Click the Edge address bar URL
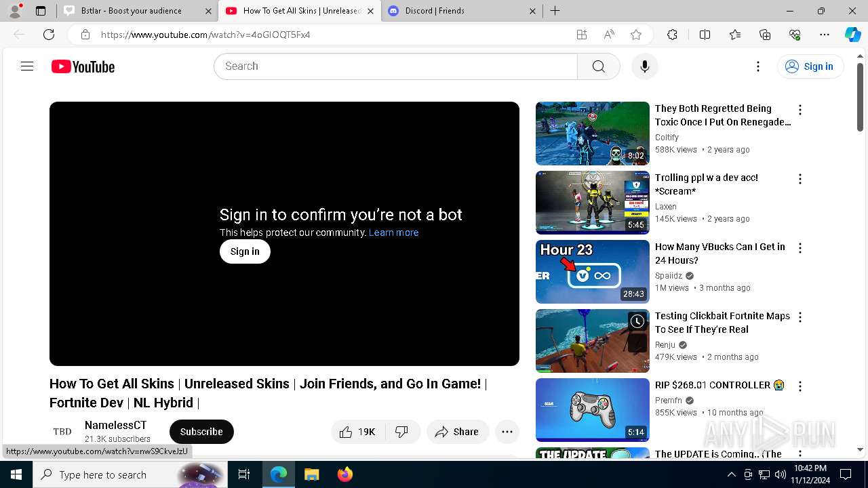 (x=205, y=35)
